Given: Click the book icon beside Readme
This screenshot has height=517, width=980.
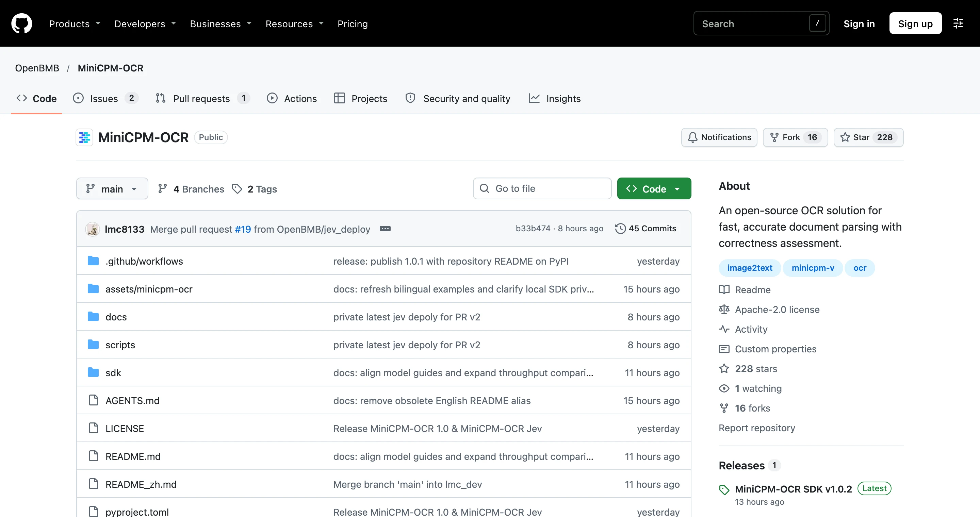Looking at the screenshot, I should [x=724, y=290].
